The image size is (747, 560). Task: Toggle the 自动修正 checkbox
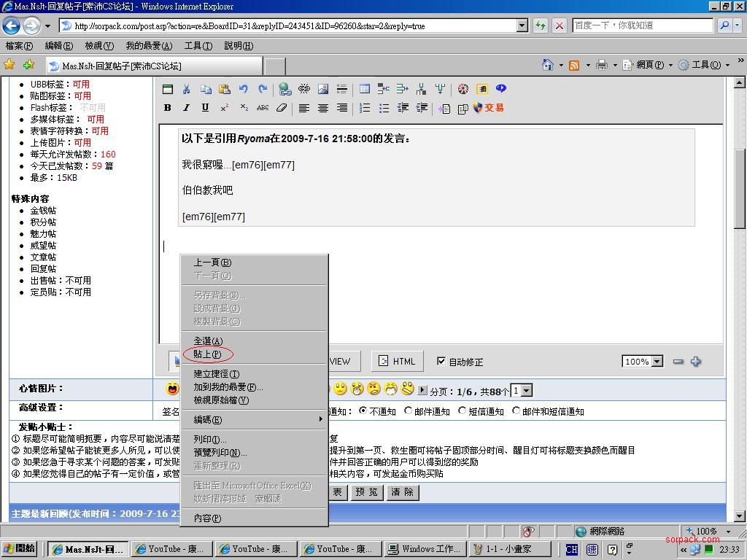click(441, 361)
